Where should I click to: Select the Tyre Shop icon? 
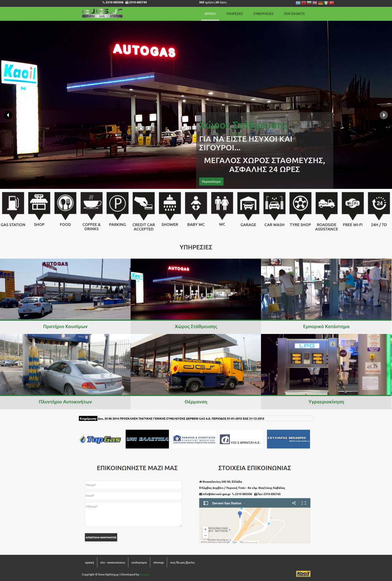point(301,206)
